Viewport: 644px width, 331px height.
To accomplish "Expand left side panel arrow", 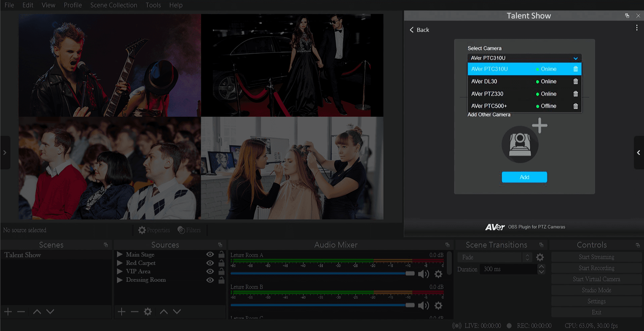I will click(x=5, y=153).
